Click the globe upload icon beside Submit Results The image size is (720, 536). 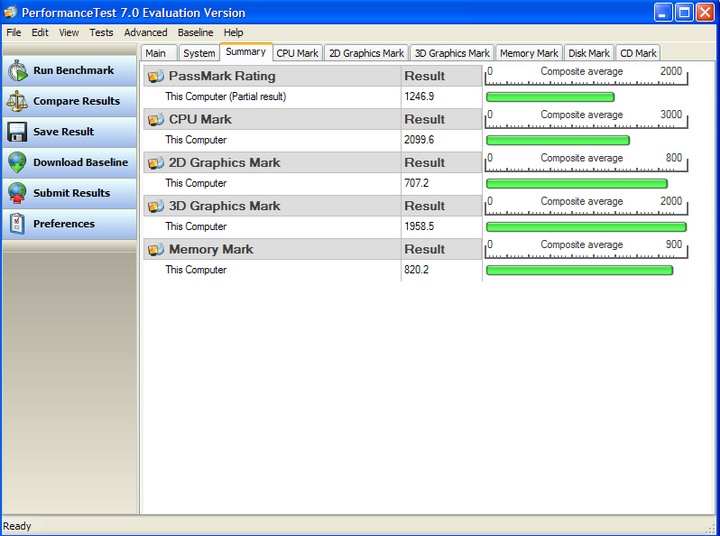pyautogui.click(x=17, y=193)
